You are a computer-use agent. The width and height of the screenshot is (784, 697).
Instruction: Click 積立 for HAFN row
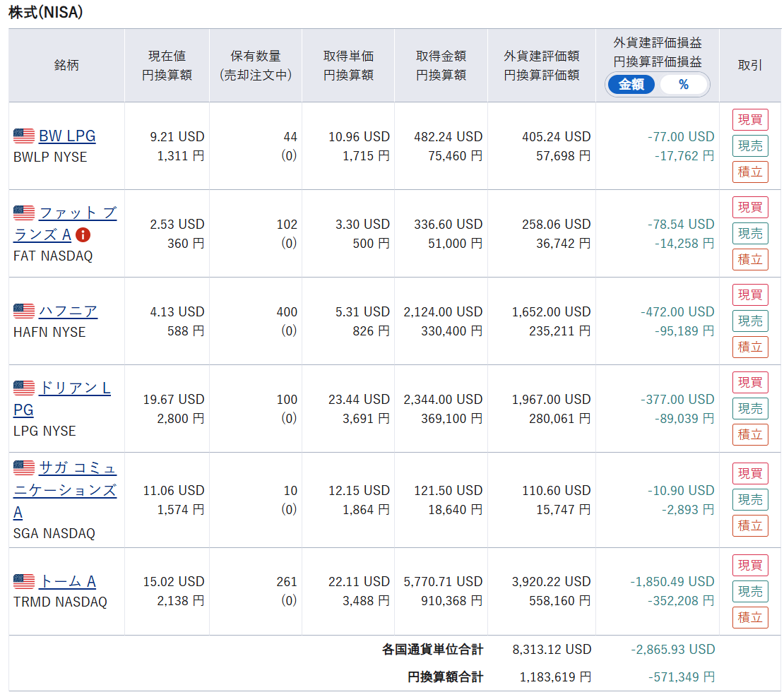coord(750,347)
